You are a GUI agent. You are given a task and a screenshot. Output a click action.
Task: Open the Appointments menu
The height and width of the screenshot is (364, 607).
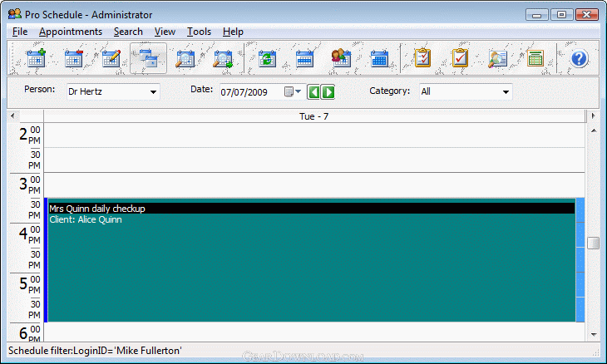[x=71, y=32]
